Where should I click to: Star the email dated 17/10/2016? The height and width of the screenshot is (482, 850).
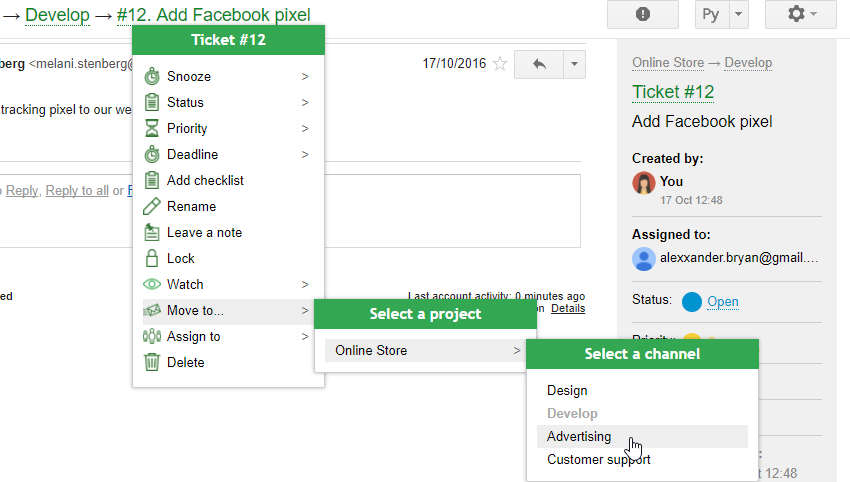(x=500, y=64)
